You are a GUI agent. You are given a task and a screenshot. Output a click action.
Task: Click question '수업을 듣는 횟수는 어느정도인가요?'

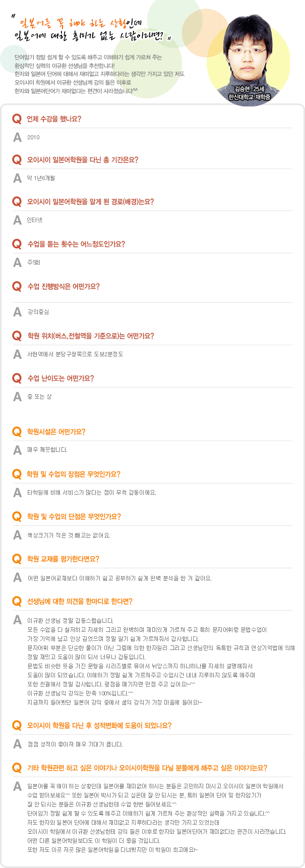[76, 244]
